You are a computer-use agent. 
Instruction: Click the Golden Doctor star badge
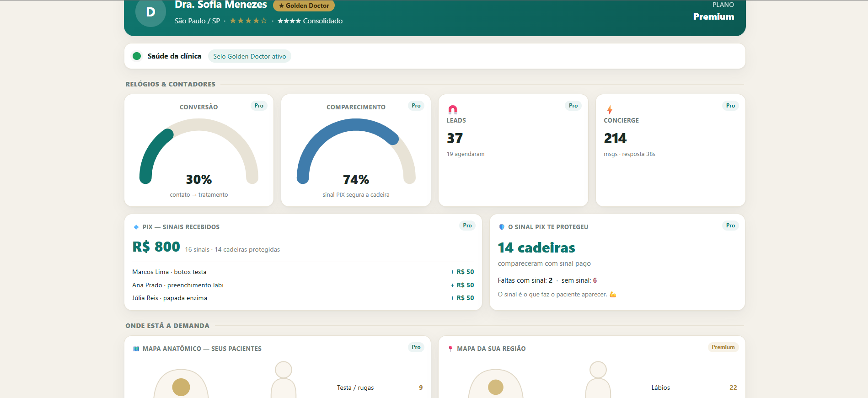(x=304, y=5)
